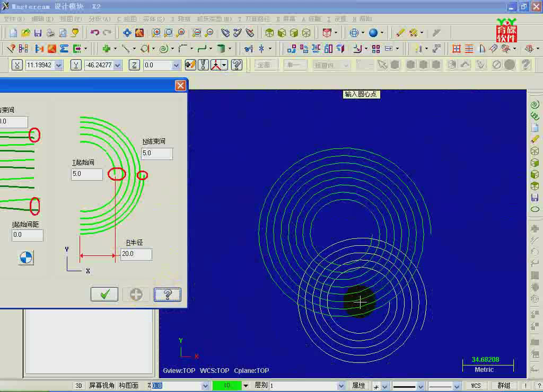
Task: Click the Sigma analyze icon
Action: [x=64, y=49]
